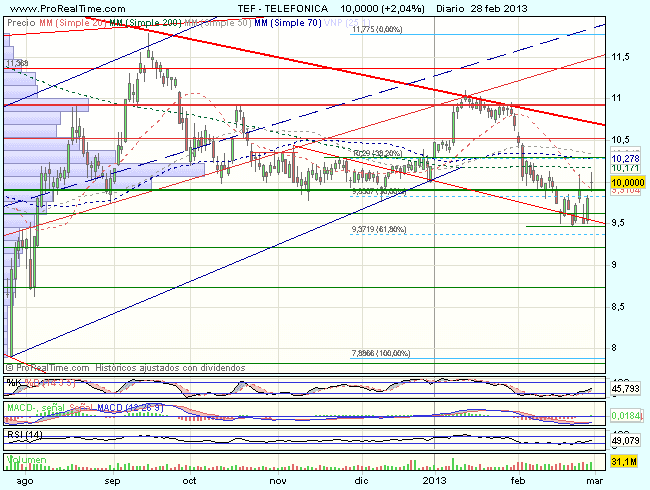Viewport: 650px width, 490px height.
Task: Click the Precio legend label
Action: click(21, 20)
